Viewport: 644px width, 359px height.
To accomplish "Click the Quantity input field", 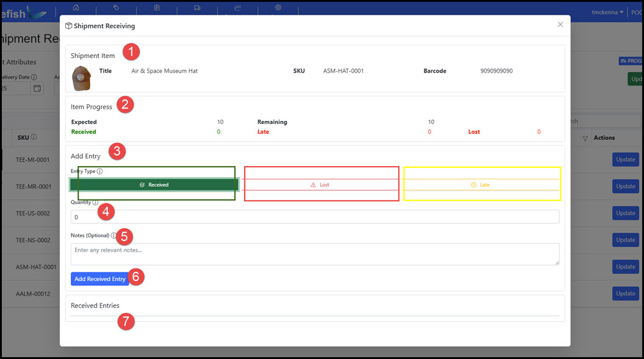I will [x=315, y=217].
